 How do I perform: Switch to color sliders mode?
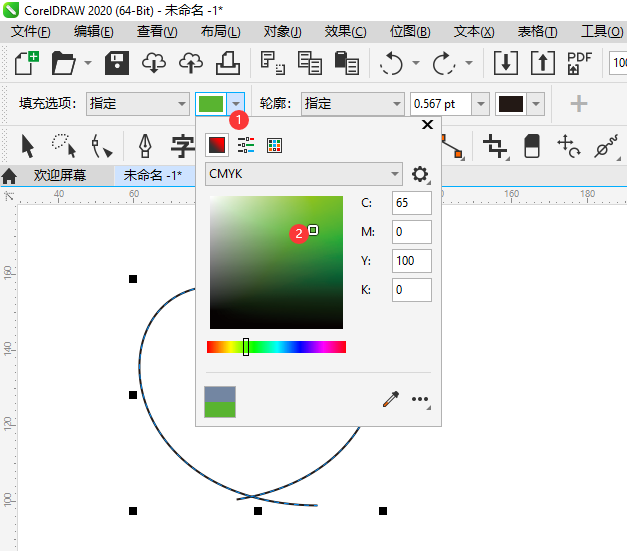[246, 145]
